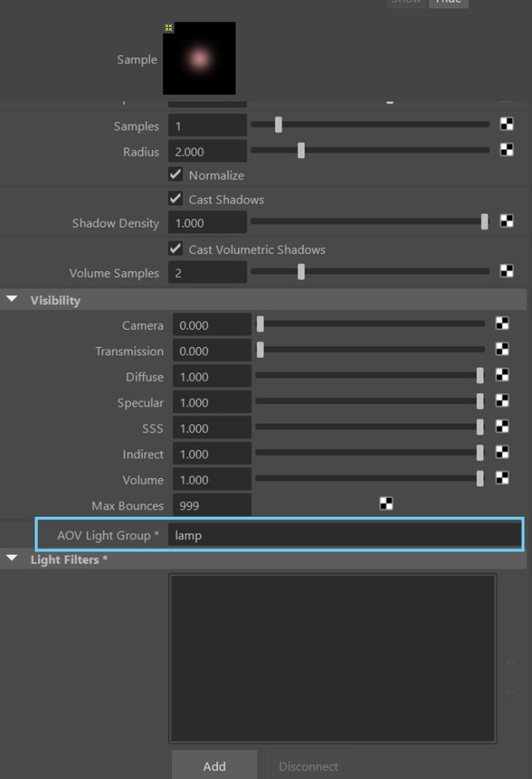
Task: Click the Specular visibility slider handle
Action: (x=479, y=402)
